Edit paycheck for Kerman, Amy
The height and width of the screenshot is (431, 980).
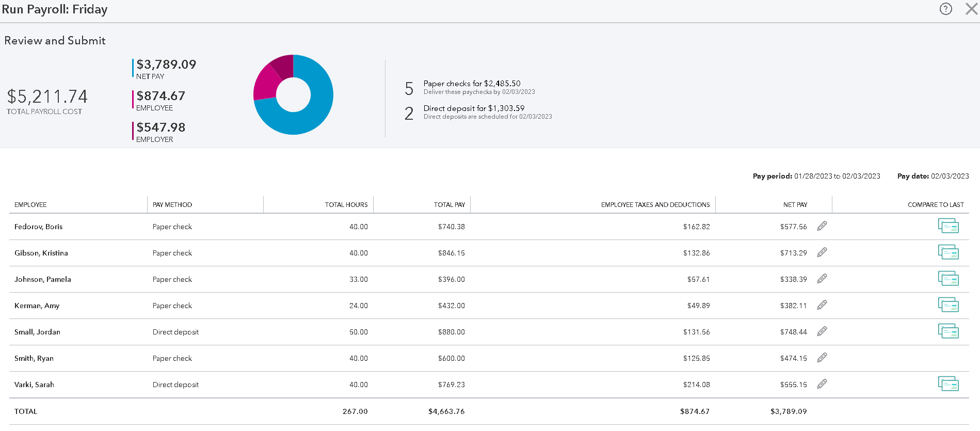[822, 305]
